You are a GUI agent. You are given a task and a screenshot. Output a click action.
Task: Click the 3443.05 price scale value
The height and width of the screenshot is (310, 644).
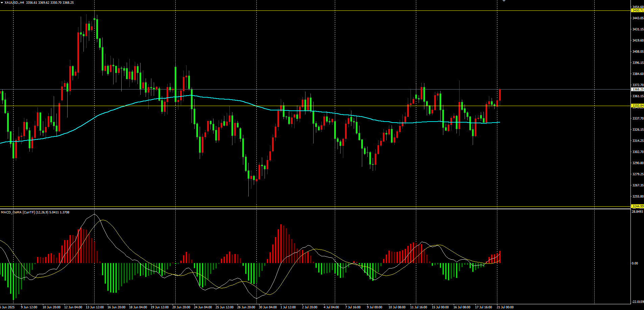click(638, 18)
